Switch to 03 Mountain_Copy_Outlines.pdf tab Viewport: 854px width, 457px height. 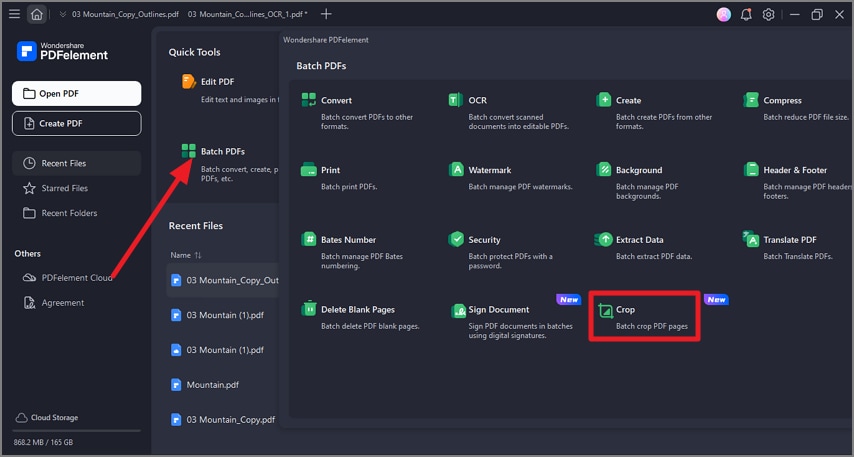click(125, 14)
